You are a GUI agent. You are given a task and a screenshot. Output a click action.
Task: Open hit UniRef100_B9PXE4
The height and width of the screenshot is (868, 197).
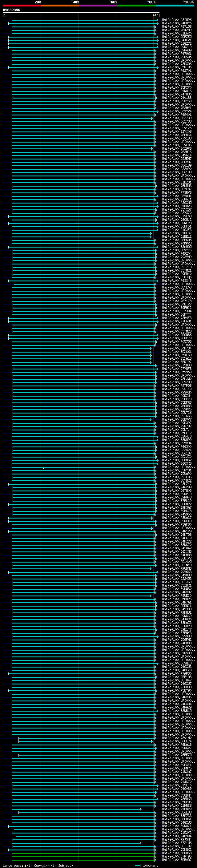click(x=176, y=765)
